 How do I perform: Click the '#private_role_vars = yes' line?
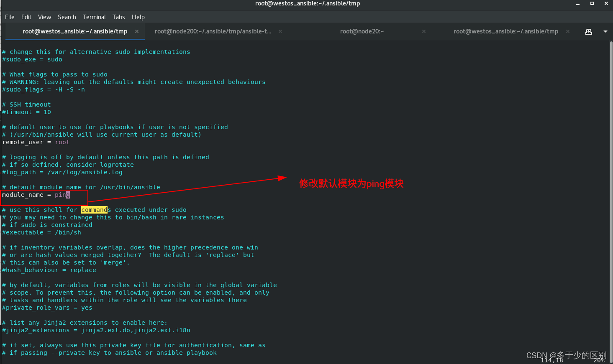pyautogui.click(x=47, y=308)
